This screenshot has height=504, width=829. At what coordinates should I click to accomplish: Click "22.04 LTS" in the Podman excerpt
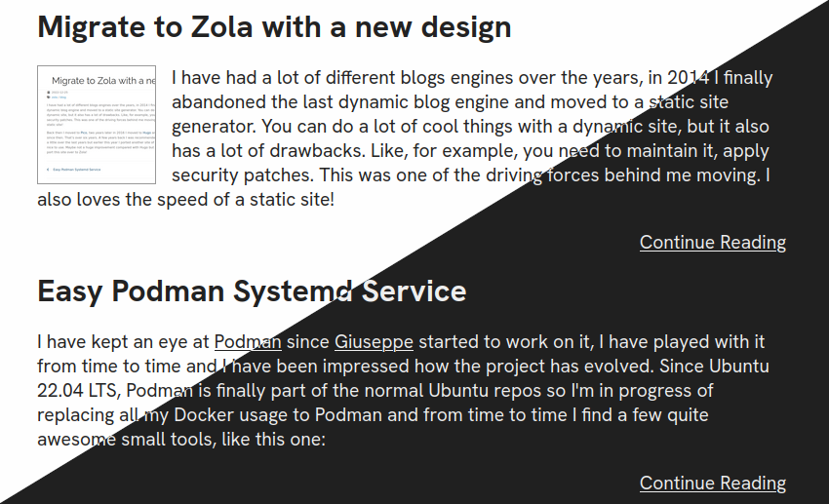(x=79, y=391)
